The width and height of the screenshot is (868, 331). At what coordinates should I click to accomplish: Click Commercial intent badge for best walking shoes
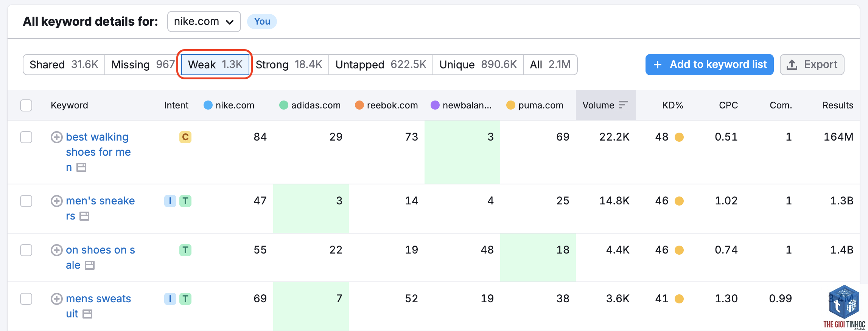pyautogui.click(x=185, y=137)
